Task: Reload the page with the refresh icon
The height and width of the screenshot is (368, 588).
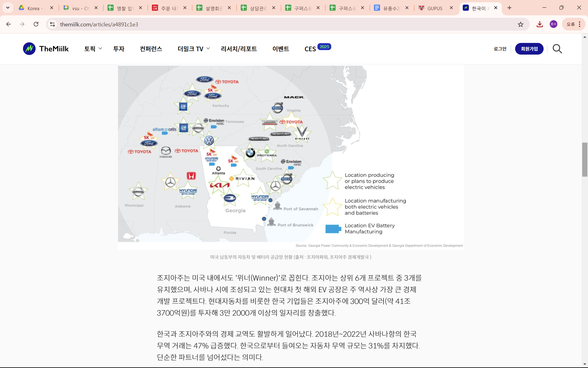Action: (x=36, y=24)
